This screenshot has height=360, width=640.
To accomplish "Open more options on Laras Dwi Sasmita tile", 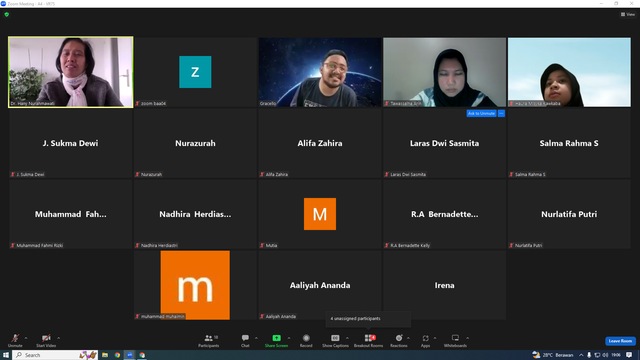I will 501,113.
